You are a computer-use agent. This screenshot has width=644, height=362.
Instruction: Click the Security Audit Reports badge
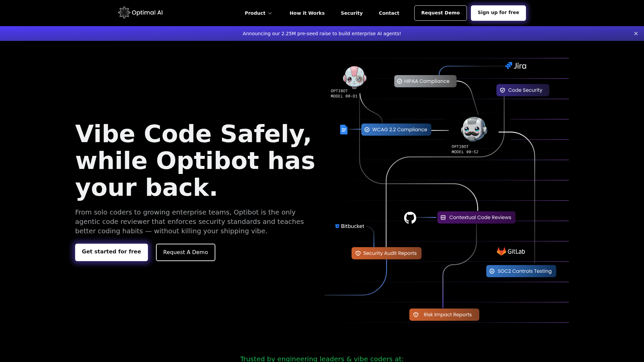point(386,253)
